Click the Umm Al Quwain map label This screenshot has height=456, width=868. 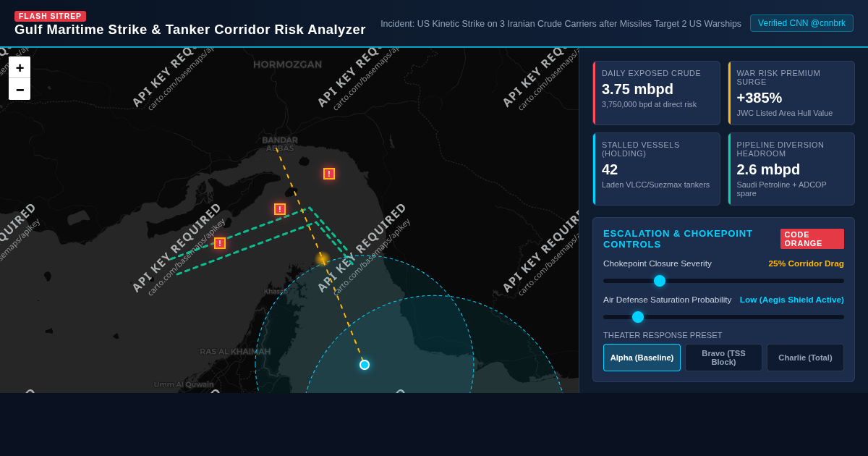184,384
